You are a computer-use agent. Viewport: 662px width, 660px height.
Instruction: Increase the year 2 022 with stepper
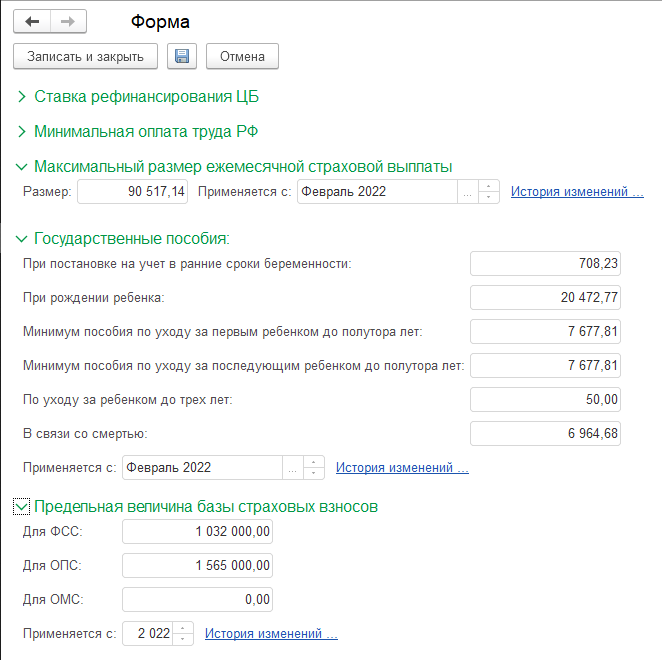(x=183, y=627)
